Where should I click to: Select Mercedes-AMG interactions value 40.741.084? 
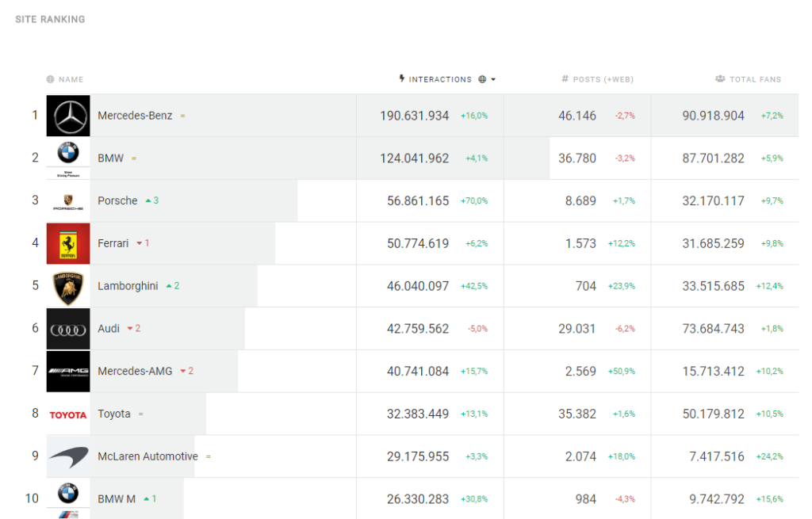click(x=418, y=371)
